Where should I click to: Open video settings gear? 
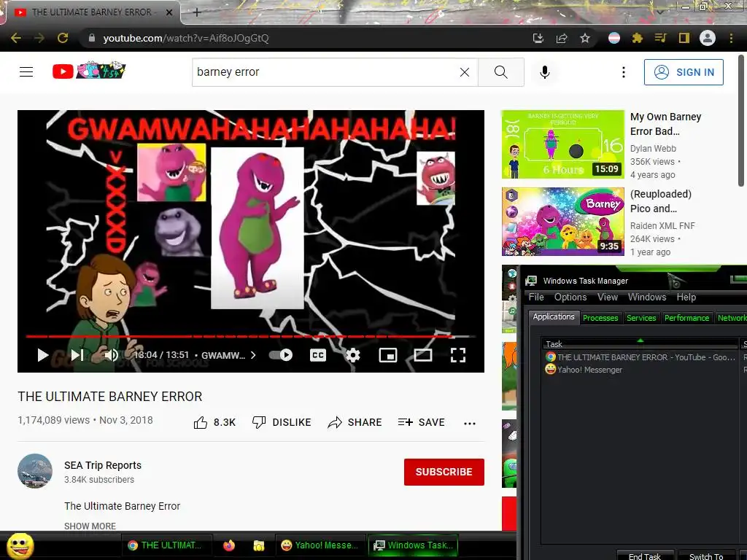click(x=353, y=355)
